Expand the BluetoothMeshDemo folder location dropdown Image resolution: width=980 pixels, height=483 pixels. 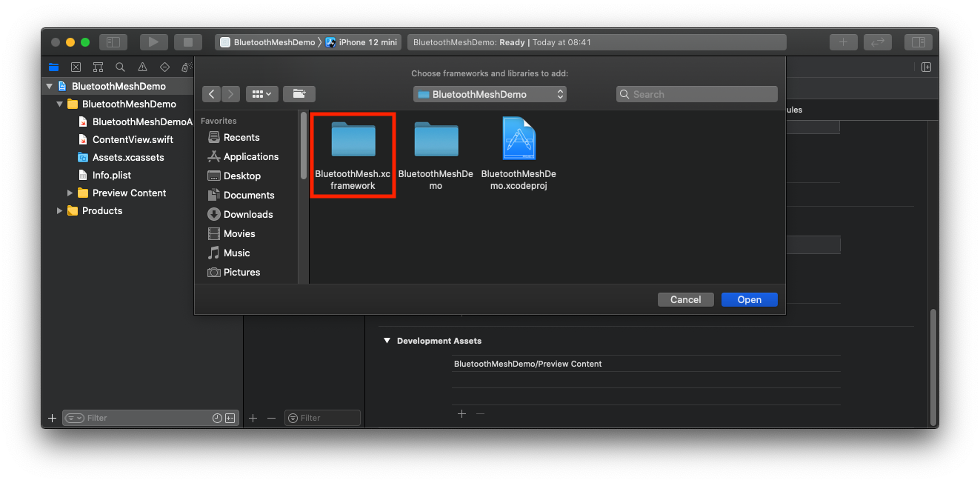[x=490, y=93]
